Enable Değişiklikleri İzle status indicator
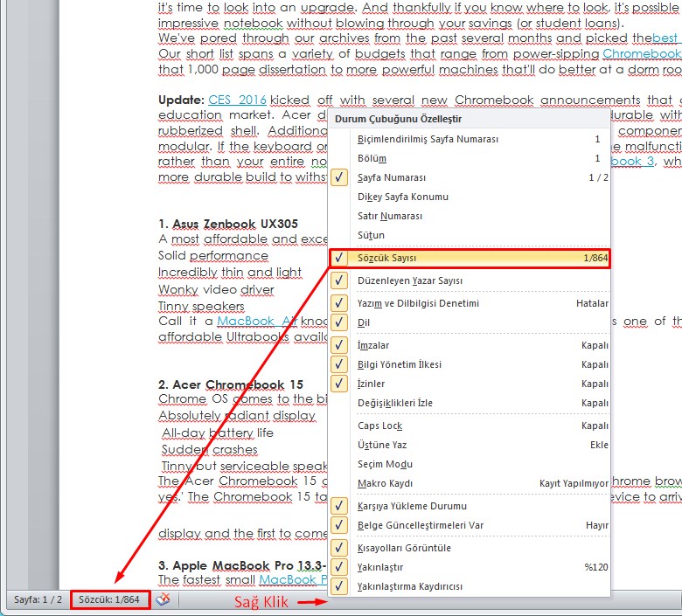Image resolution: width=682 pixels, height=616 pixels. [x=394, y=403]
